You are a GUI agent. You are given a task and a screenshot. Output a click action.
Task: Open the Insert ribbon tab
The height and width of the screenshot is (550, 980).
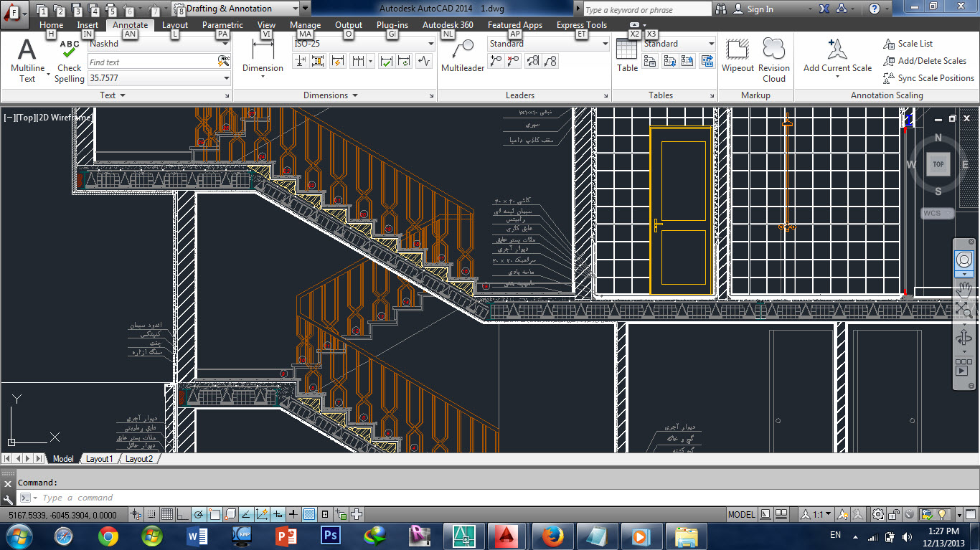click(88, 25)
